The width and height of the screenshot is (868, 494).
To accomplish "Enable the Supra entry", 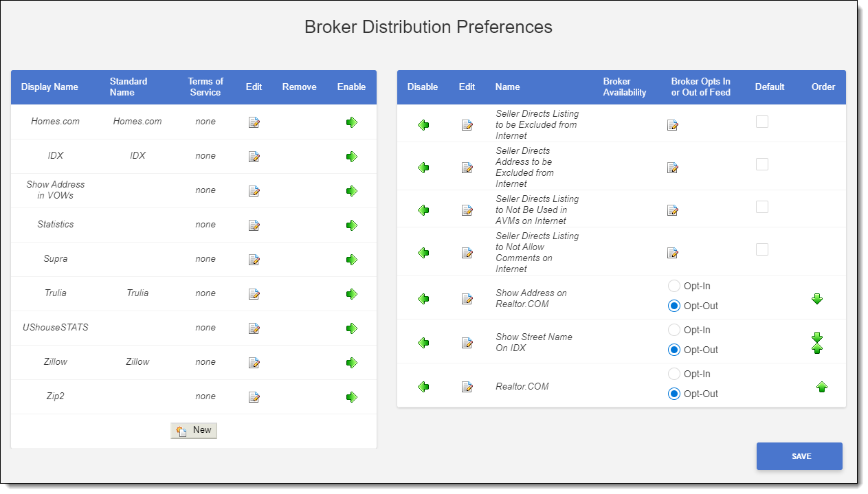I will pyautogui.click(x=352, y=260).
